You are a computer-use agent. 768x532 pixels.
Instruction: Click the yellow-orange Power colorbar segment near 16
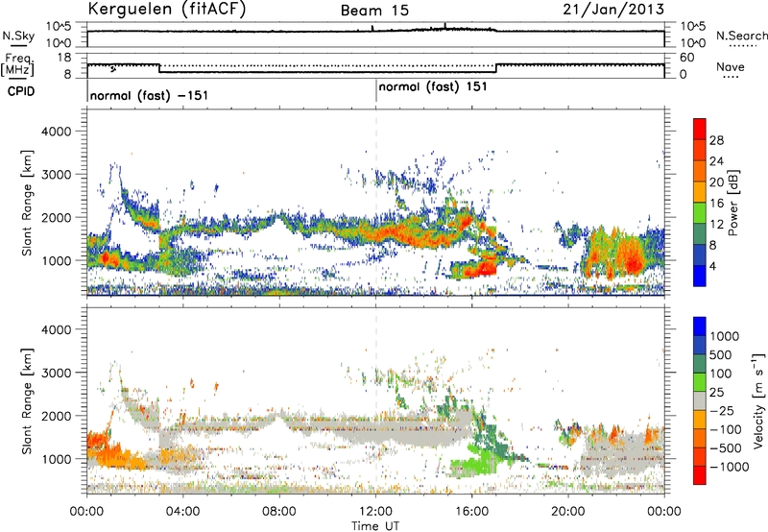click(x=700, y=191)
